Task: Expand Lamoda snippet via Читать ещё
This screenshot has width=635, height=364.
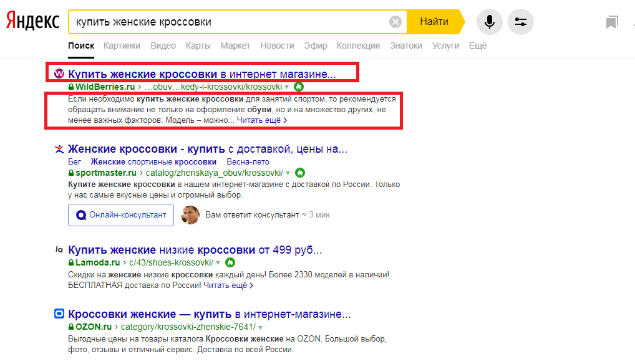Action: pyautogui.click(x=228, y=285)
